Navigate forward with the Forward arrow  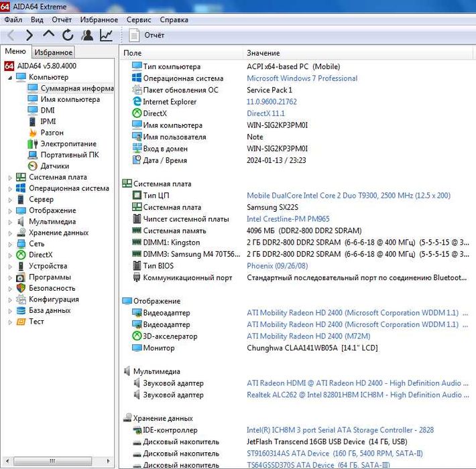(x=29, y=36)
